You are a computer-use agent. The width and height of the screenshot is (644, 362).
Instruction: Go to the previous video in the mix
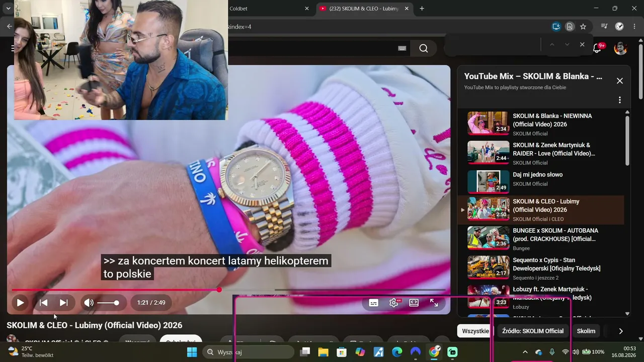click(x=44, y=303)
